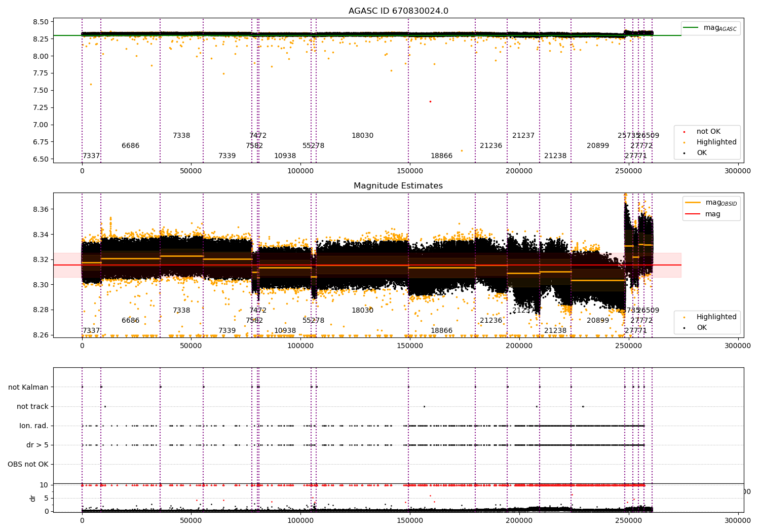
Task: Click OBSID label 7337 in the top plot
Action: 91,156
